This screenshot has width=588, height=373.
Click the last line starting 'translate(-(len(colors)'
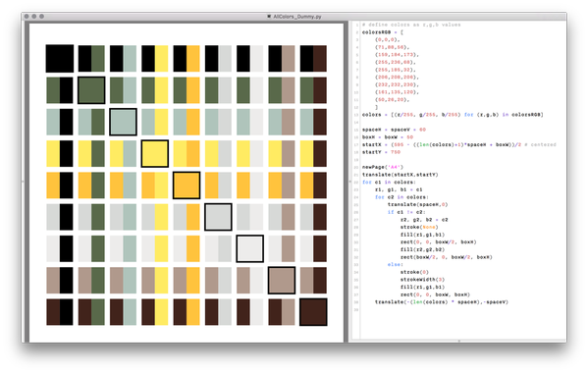tap(442, 302)
